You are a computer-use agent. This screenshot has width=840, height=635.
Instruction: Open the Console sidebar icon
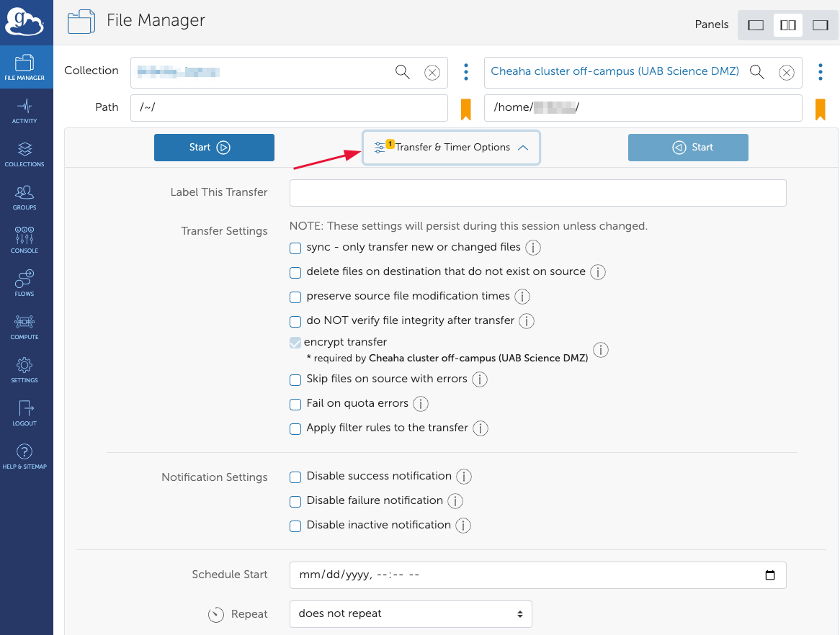coord(24,240)
